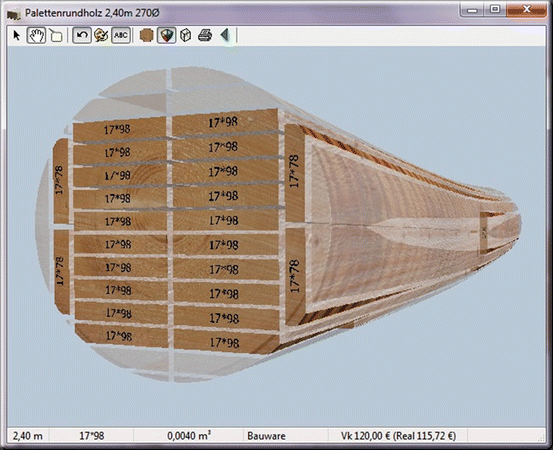Toggle the undo rotate button
The width and height of the screenshot is (553, 450).
(82, 35)
